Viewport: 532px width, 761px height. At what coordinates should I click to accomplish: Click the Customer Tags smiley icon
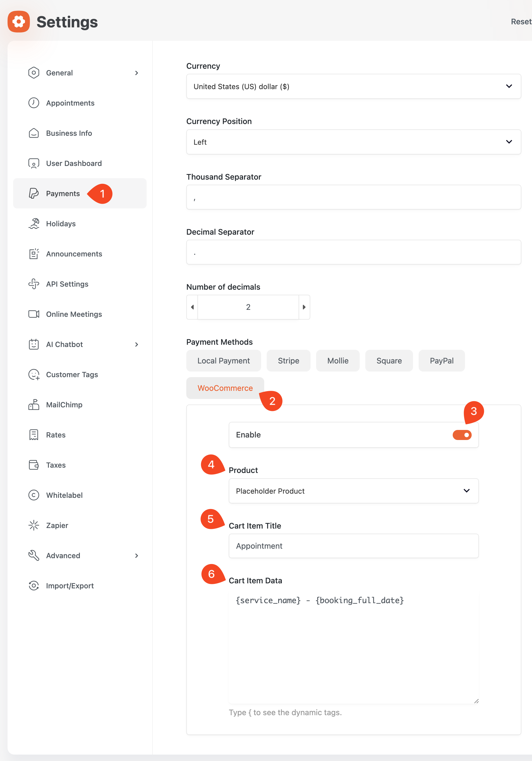(x=34, y=375)
